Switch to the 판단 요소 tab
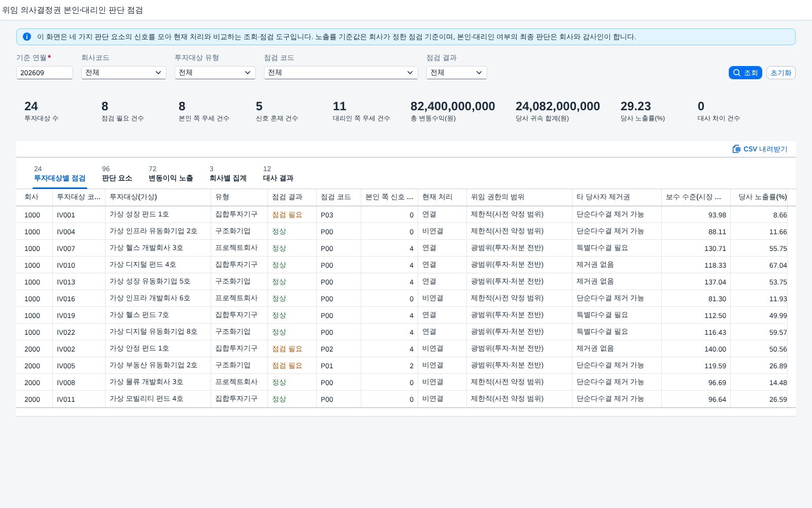Image resolution: width=812 pixels, height=508 pixels. [x=117, y=174]
